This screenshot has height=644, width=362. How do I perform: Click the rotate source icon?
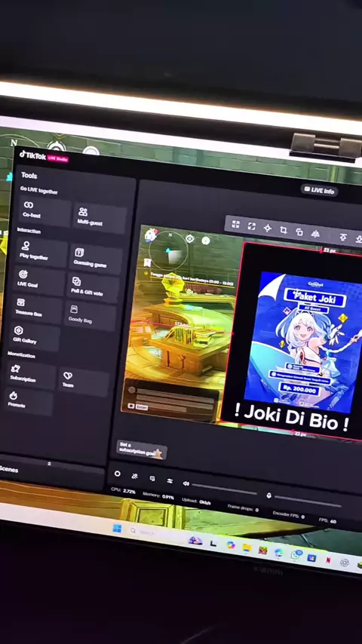[x=299, y=232]
